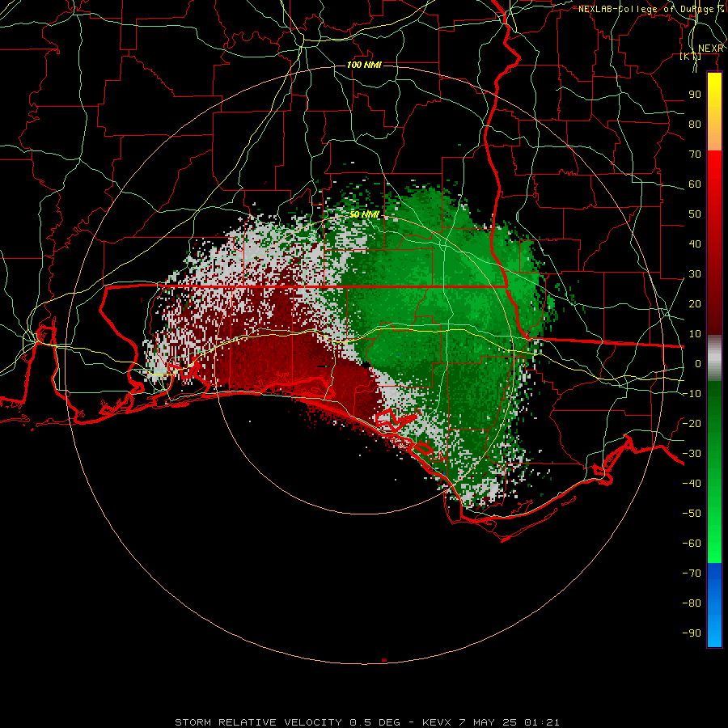The width and height of the screenshot is (728, 728).
Task: Click the 01:21 timestamp in caption
Action: point(542,722)
